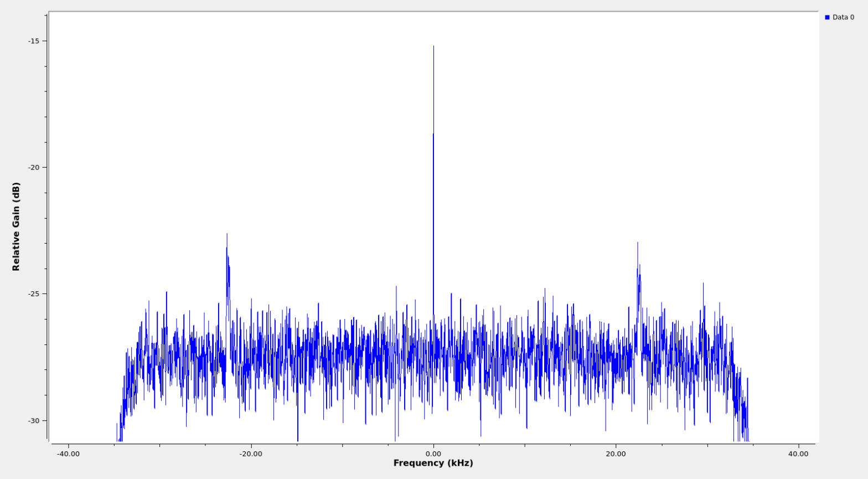Click the spectrum's right roll-off near 34 kHz
868x479 pixels.
[745, 410]
